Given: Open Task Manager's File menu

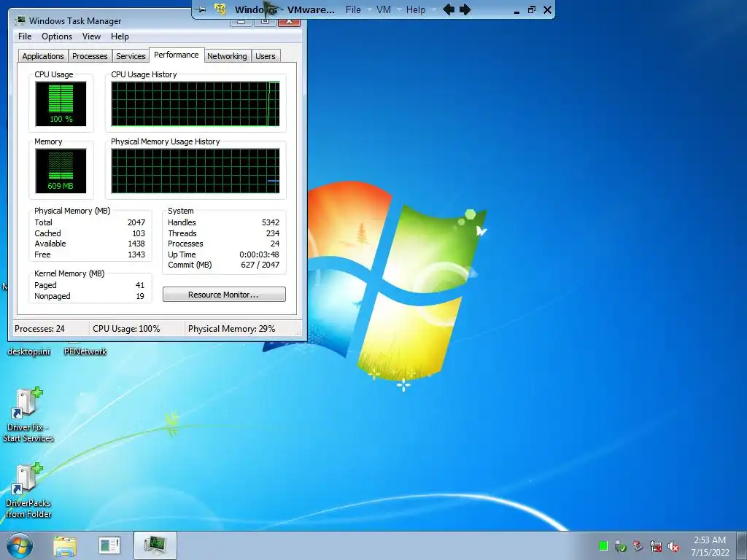Looking at the screenshot, I should click(x=25, y=36).
